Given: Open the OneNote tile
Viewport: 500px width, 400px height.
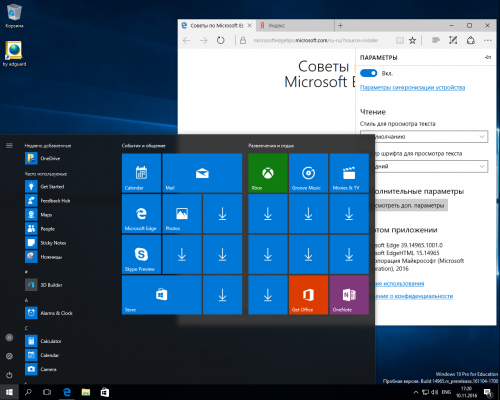Looking at the screenshot, I should pyautogui.click(x=349, y=295).
